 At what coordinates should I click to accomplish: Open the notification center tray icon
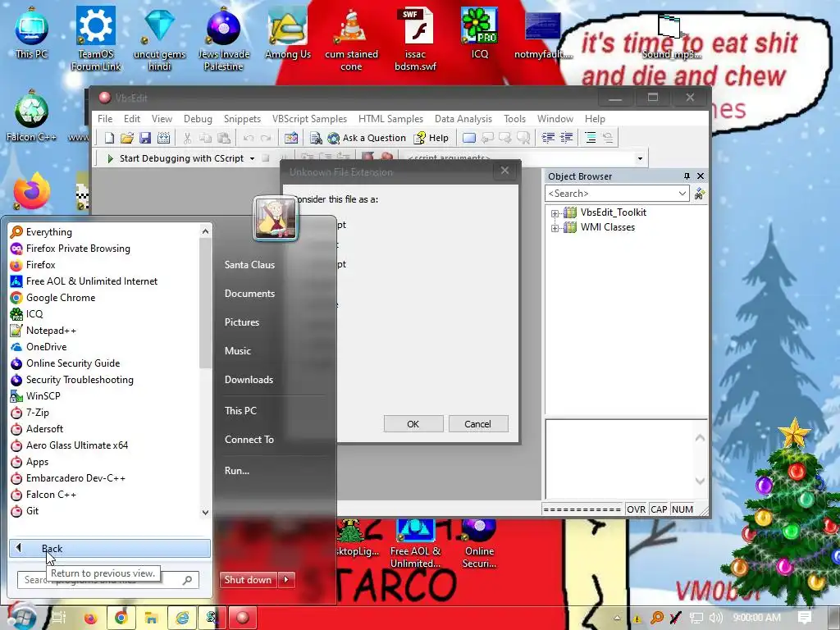click(805, 618)
